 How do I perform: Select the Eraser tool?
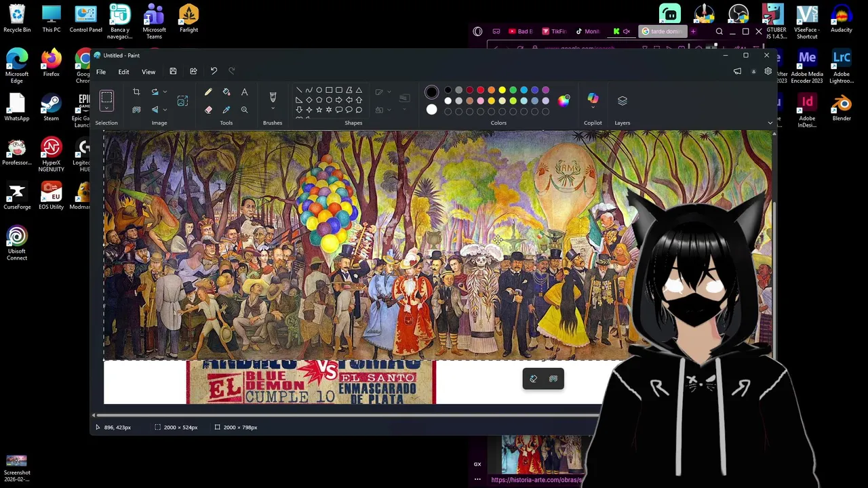point(208,110)
